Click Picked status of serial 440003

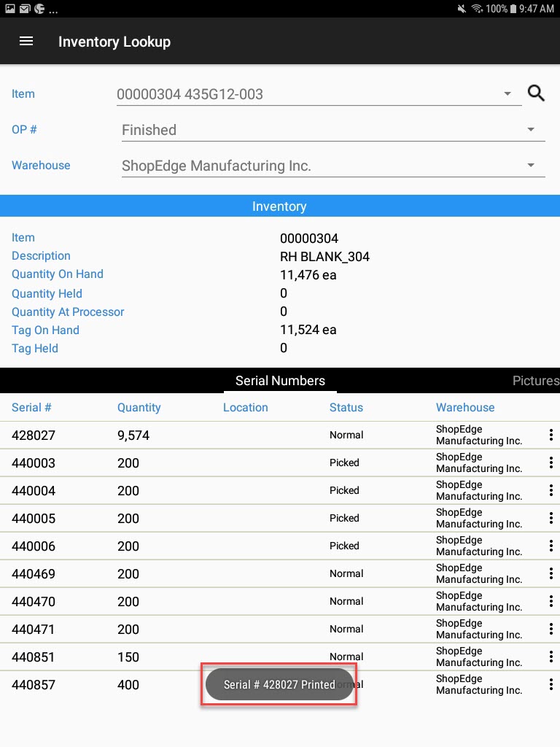[344, 462]
